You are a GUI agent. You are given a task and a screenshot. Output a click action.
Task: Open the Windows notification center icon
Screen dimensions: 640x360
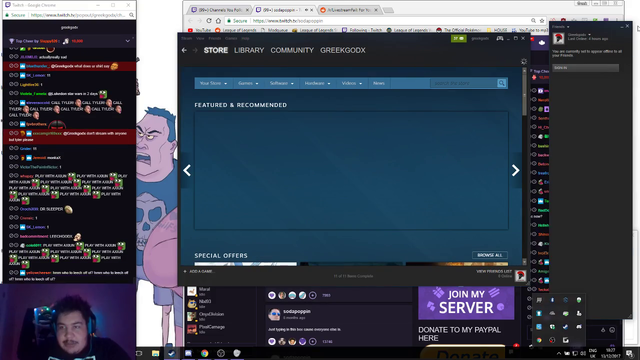pyautogui.click(x=630, y=353)
